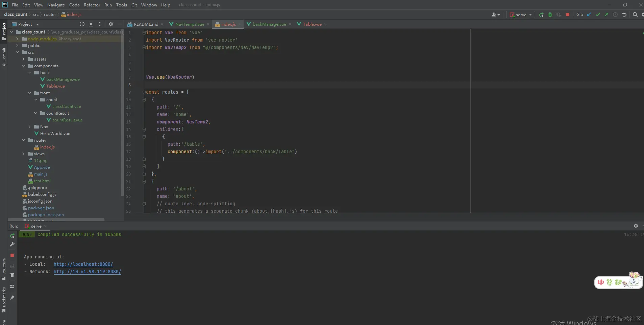The height and width of the screenshot is (325, 644).
Task: Collapse the router folder
Action: click(24, 140)
